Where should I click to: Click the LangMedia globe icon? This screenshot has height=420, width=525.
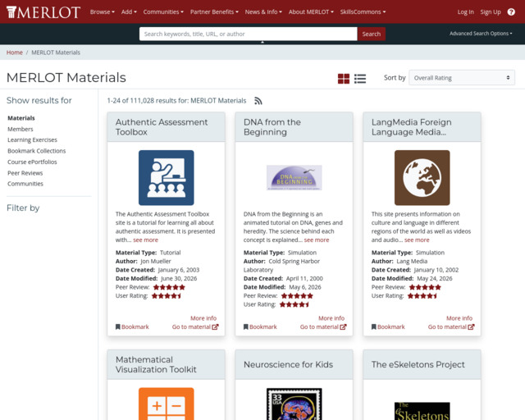pos(422,177)
